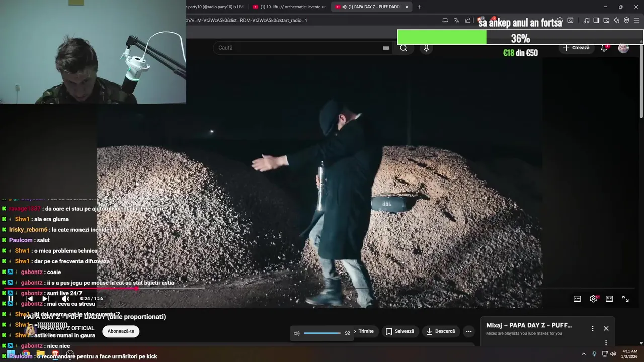Click the taskbar microphone indicator
The height and width of the screenshot is (362, 644).
(x=594, y=354)
